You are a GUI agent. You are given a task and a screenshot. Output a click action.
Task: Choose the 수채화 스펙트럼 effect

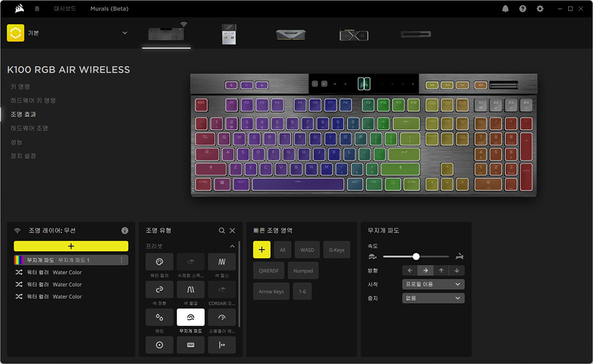(x=190, y=261)
